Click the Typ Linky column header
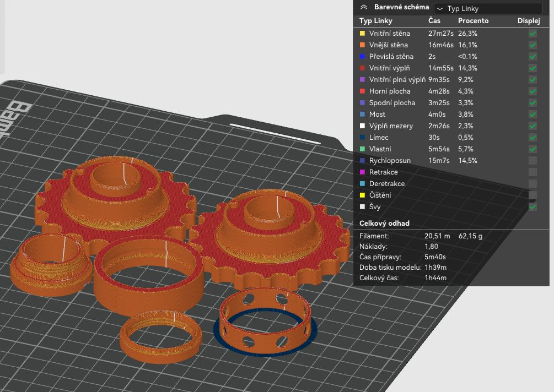Viewport: 554px width, 392px height. click(375, 21)
